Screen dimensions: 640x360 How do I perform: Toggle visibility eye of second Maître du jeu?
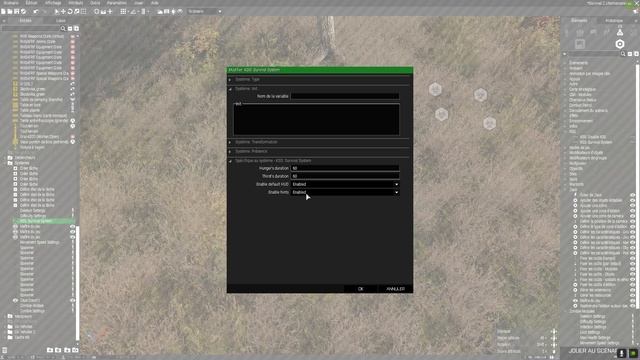click(72, 232)
